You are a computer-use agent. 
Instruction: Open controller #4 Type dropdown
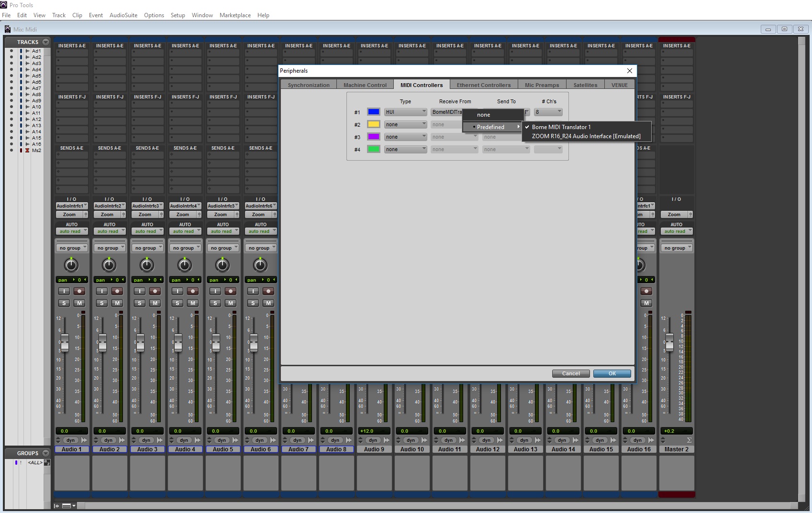point(405,150)
